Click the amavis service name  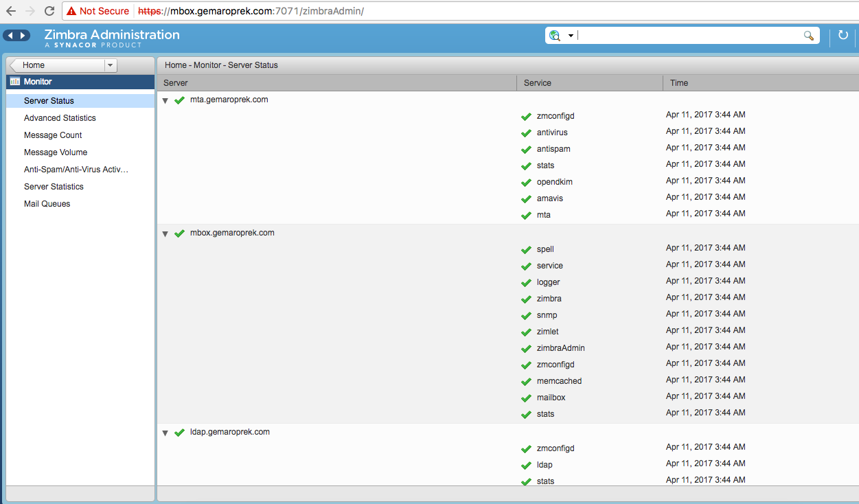point(550,198)
